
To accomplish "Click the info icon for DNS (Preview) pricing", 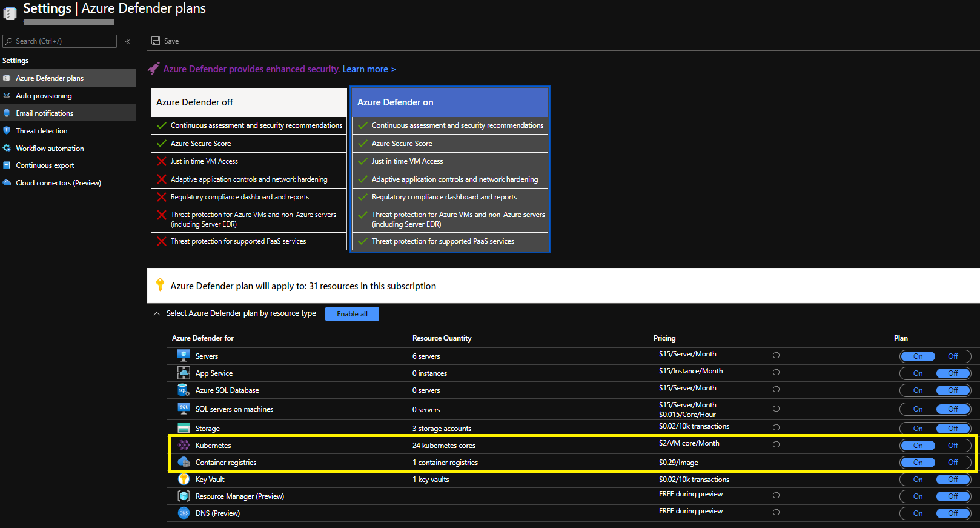I will pos(776,512).
